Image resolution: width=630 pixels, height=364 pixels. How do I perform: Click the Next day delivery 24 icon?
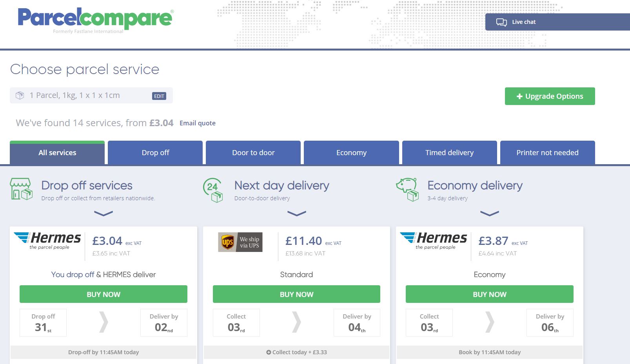213,190
